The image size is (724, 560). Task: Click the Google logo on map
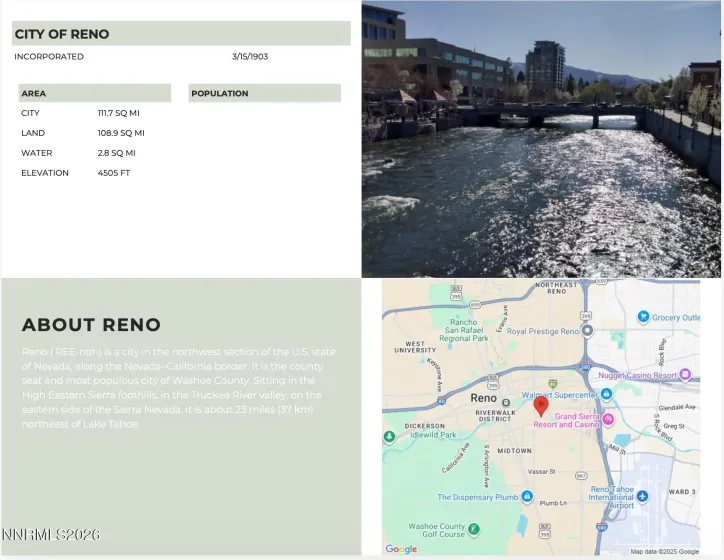click(401, 548)
